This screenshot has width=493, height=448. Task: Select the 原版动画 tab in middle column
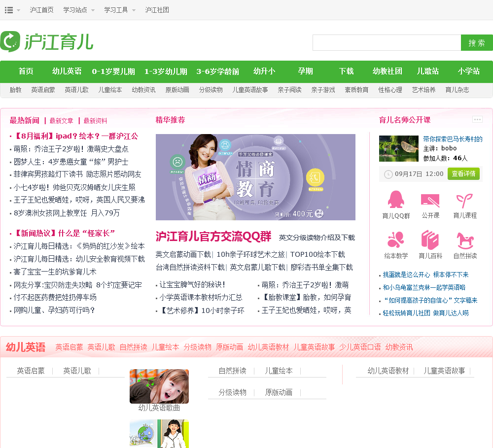(279, 393)
